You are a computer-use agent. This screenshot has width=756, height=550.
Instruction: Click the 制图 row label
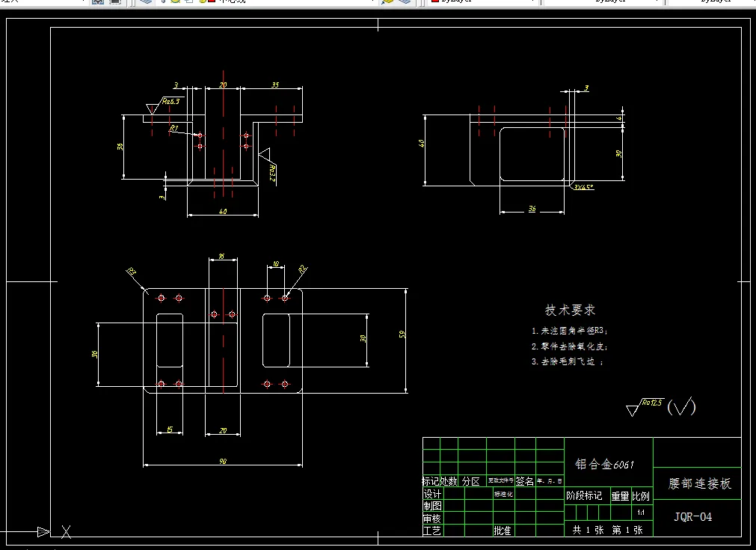[432, 506]
